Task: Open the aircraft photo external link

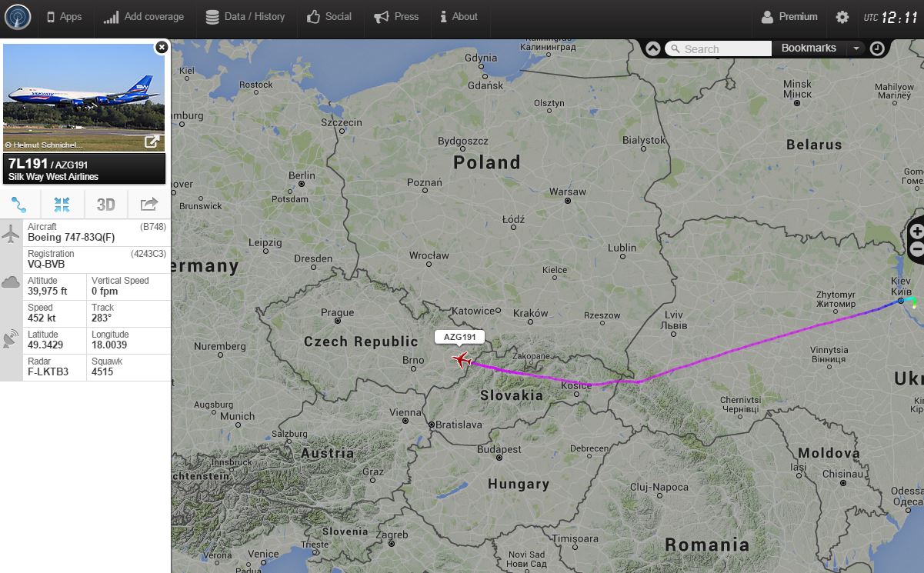Action: [x=152, y=141]
